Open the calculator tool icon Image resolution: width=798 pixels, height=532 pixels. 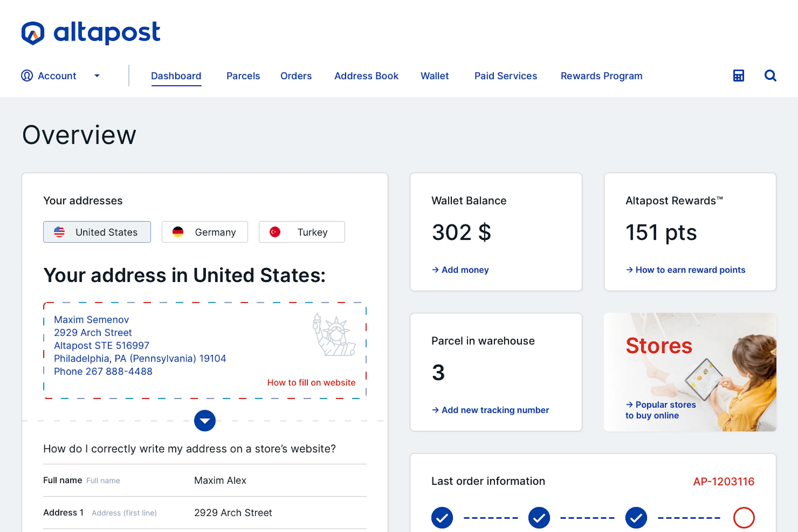click(x=738, y=76)
